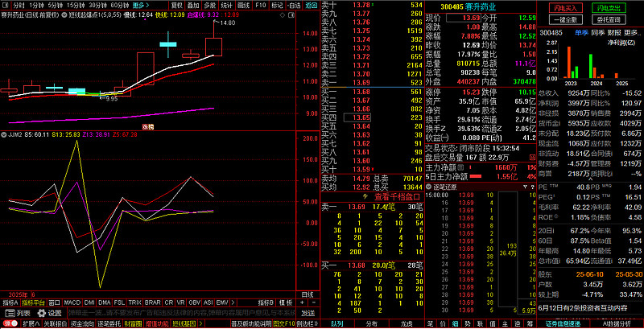Click the lightning icon beside 查看千档盘口

(366, 197)
